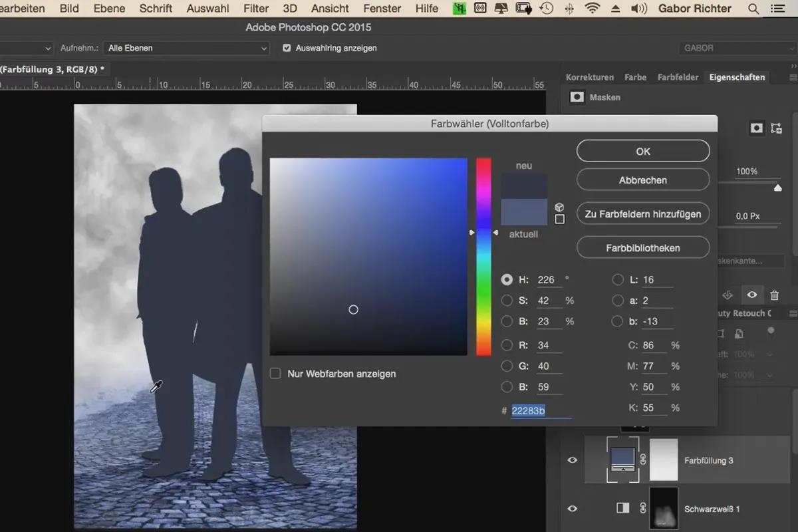798x532 pixels.
Task: Open the Bild menu
Action: (x=69, y=9)
